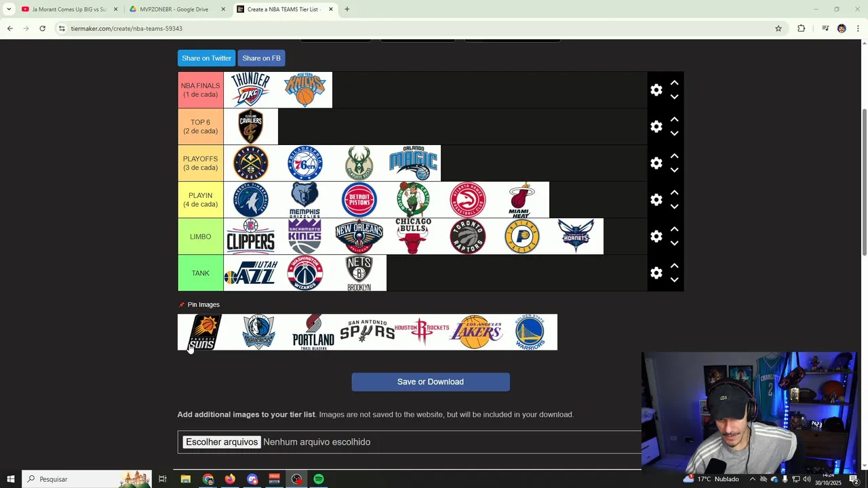Pick the Orlando Magic logo
Viewport: 868px width, 488px height.
(x=414, y=163)
